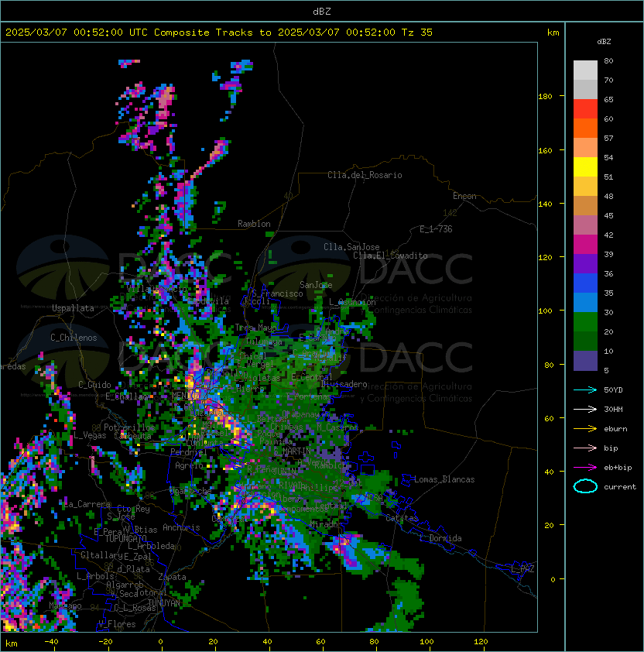Viewport: 644px width, 652px height.
Task: Click the 'TUNUYAN' place label
Action: click(x=164, y=602)
